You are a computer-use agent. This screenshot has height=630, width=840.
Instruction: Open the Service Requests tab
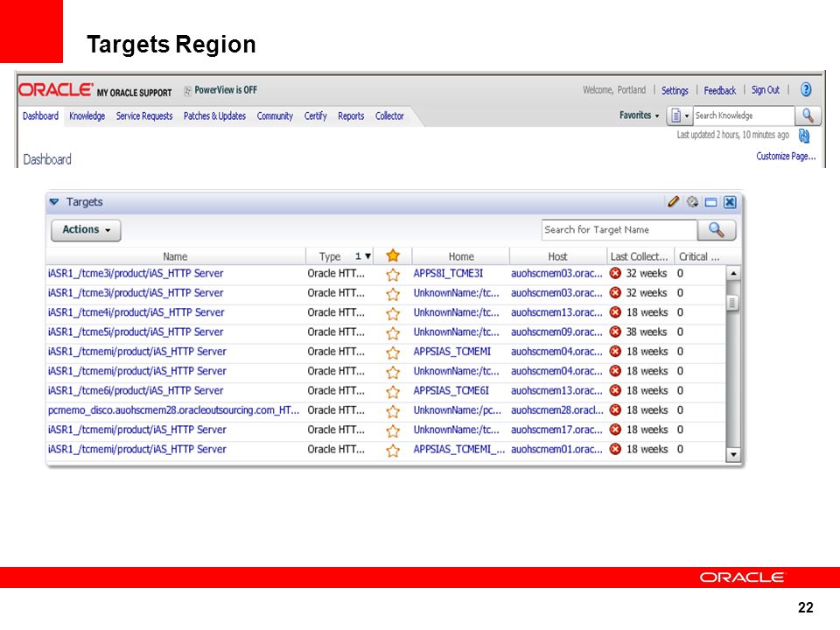(x=144, y=115)
